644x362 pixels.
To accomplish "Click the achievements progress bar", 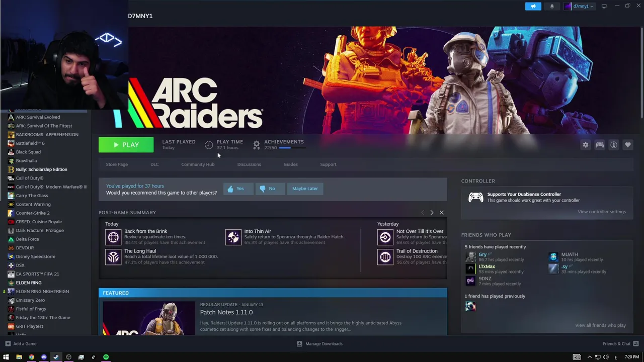I will click(291, 148).
